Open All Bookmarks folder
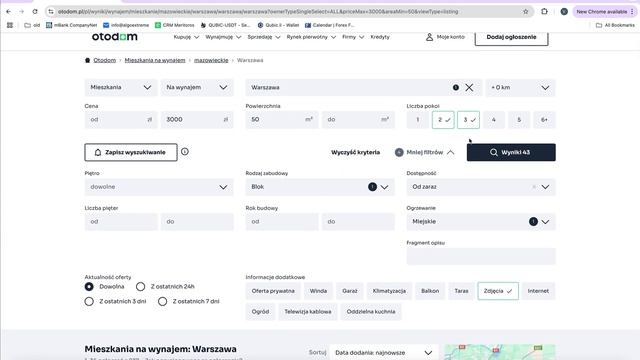This screenshot has width=640, height=360. coord(615,25)
